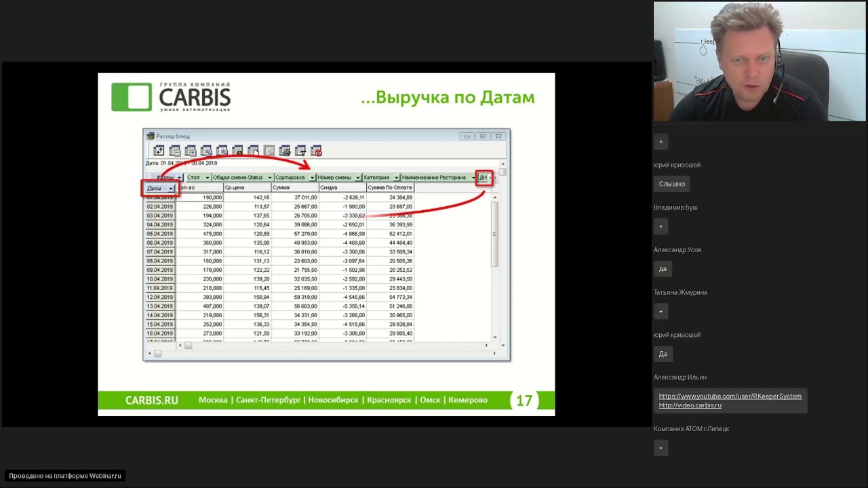Click the Проведено на платформе Webinar.ru label
This screenshot has width=868, height=488.
(65, 476)
